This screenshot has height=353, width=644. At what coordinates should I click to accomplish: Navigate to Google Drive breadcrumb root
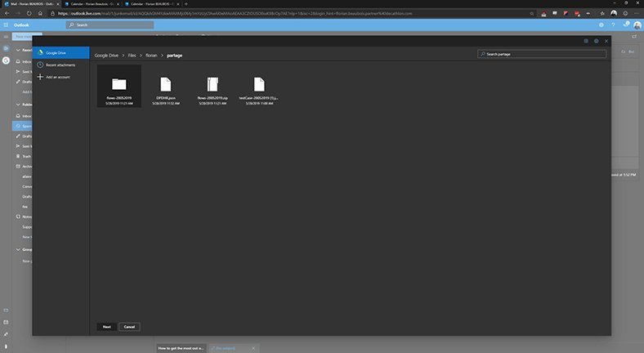tap(106, 55)
